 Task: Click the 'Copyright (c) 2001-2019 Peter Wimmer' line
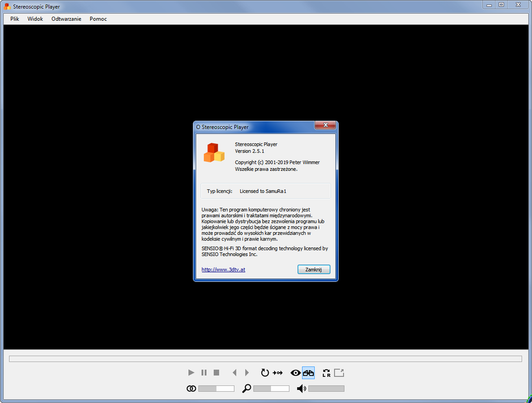pos(277,163)
